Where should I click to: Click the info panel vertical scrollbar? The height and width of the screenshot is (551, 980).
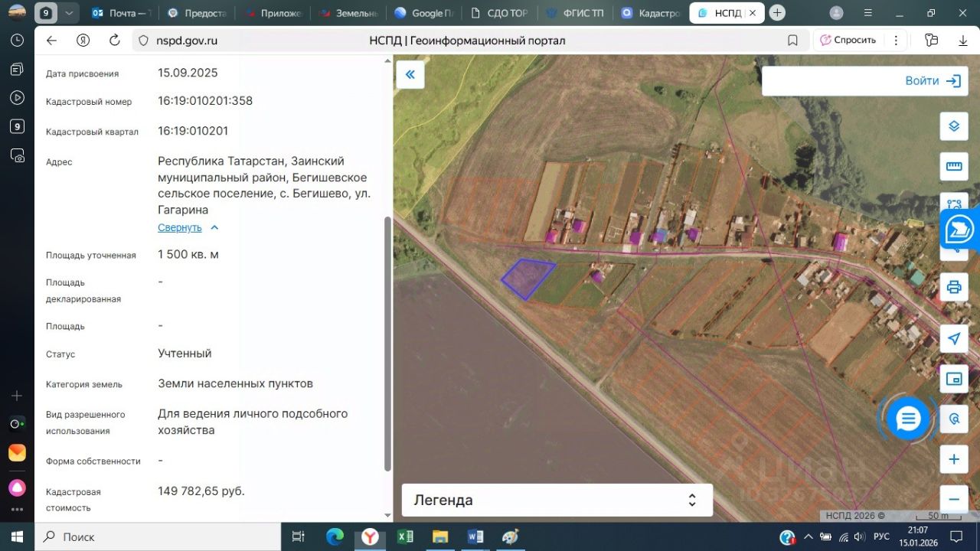(387, 344)
